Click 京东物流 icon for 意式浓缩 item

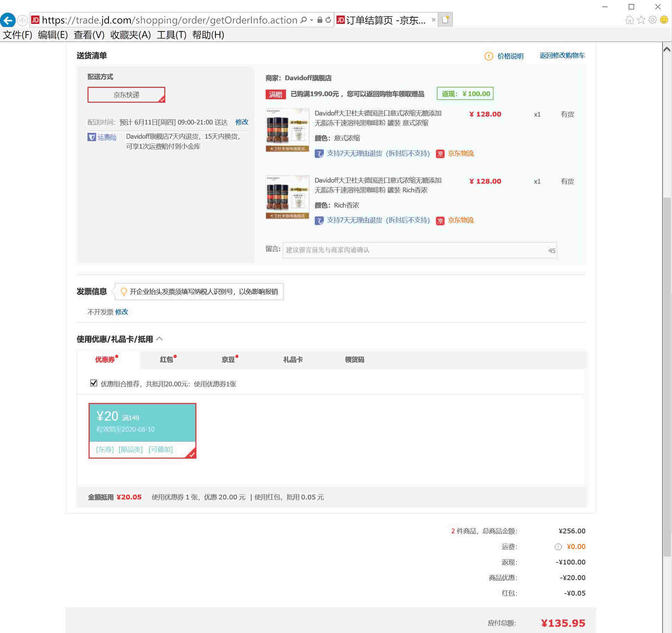pos(440,154)
